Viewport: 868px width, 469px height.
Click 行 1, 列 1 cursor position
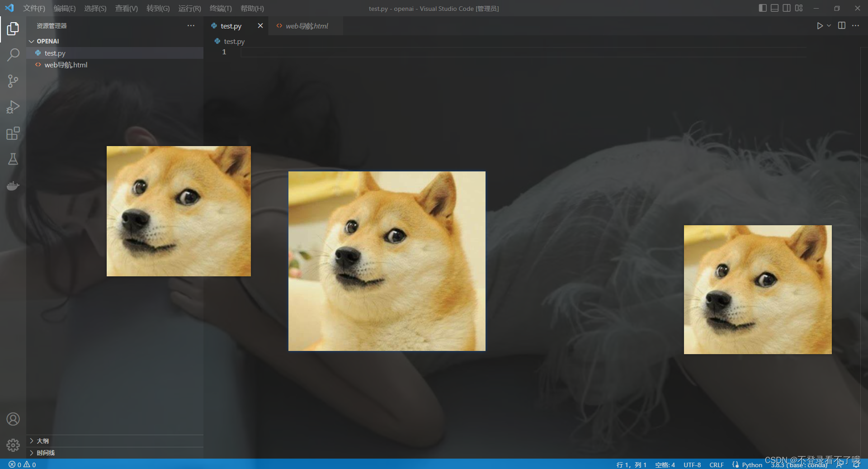tap(631, 464)
